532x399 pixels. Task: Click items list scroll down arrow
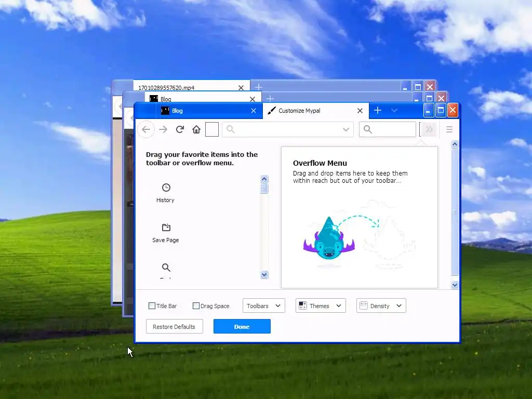click(264, 274)
